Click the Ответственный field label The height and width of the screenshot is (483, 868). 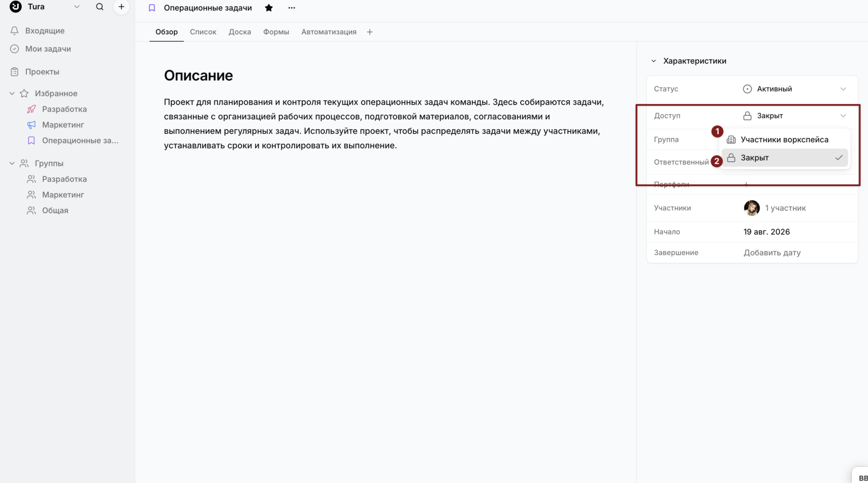coord(681,162)
